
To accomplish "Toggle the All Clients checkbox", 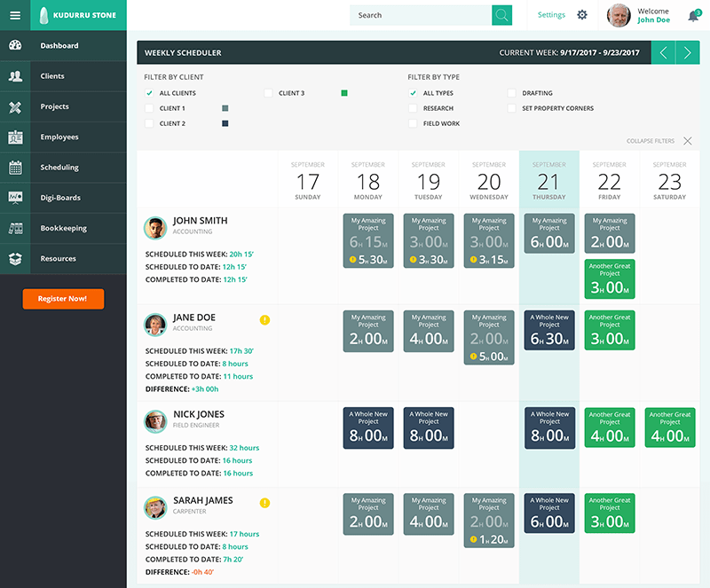I will pyautogui.click(x=149, y=93).
